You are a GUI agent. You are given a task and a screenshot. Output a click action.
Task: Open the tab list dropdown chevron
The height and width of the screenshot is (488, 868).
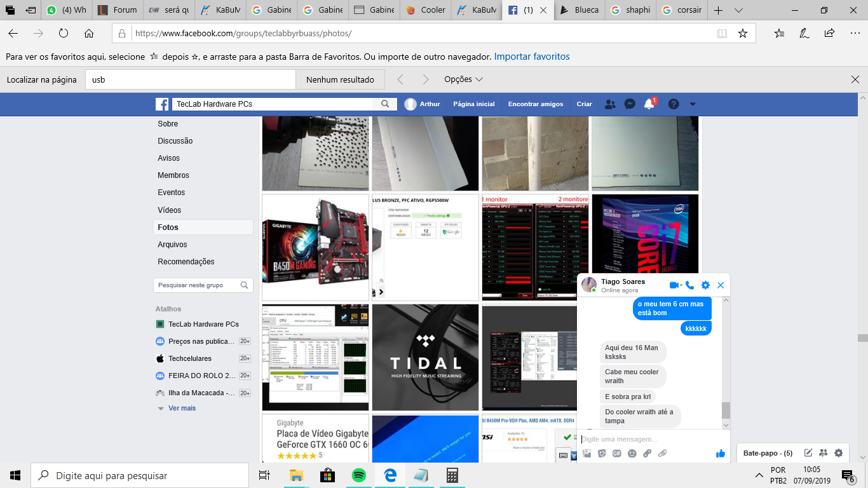[738, 10]
